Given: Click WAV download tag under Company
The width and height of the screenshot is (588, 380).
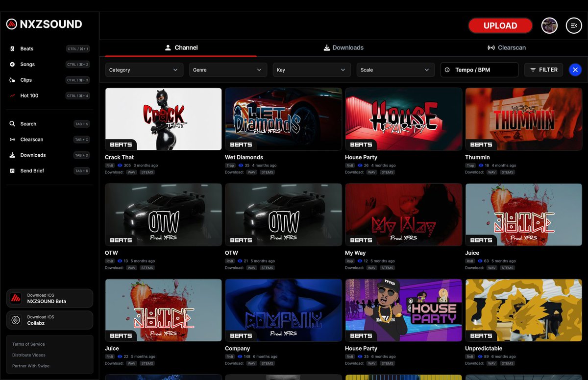Looking at the screenshot, I should (252, 363).
